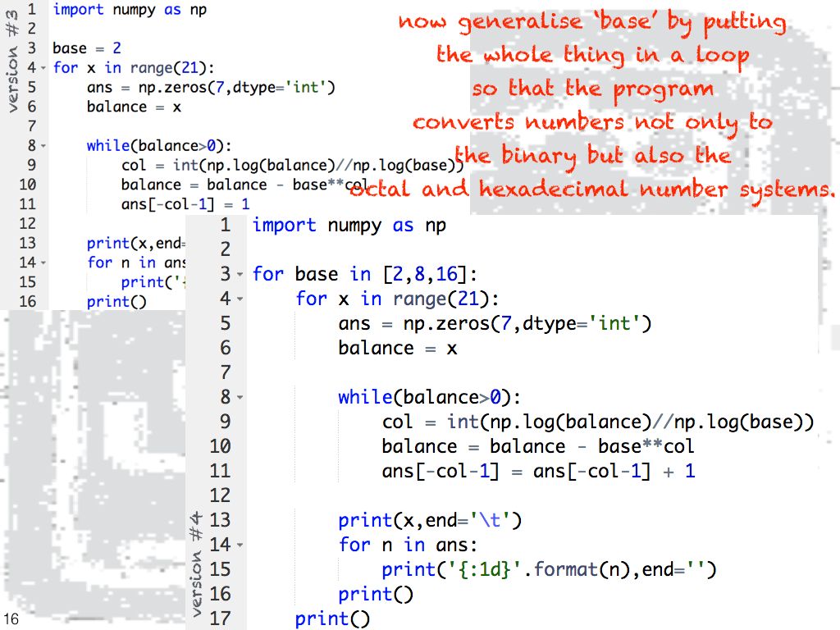Click 'import numpy as np' in version #4 code
Viewport: 840px width, 630px height.
(x=349, y=225)
